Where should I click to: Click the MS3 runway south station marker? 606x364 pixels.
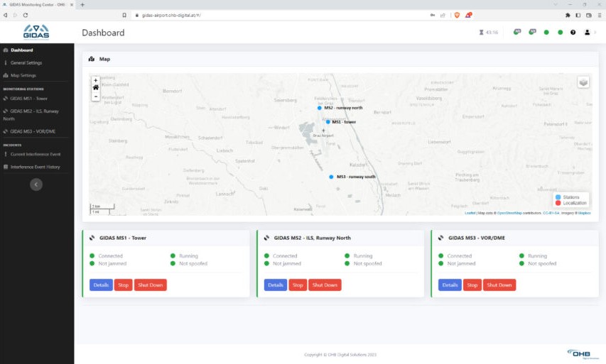point(332,177)
